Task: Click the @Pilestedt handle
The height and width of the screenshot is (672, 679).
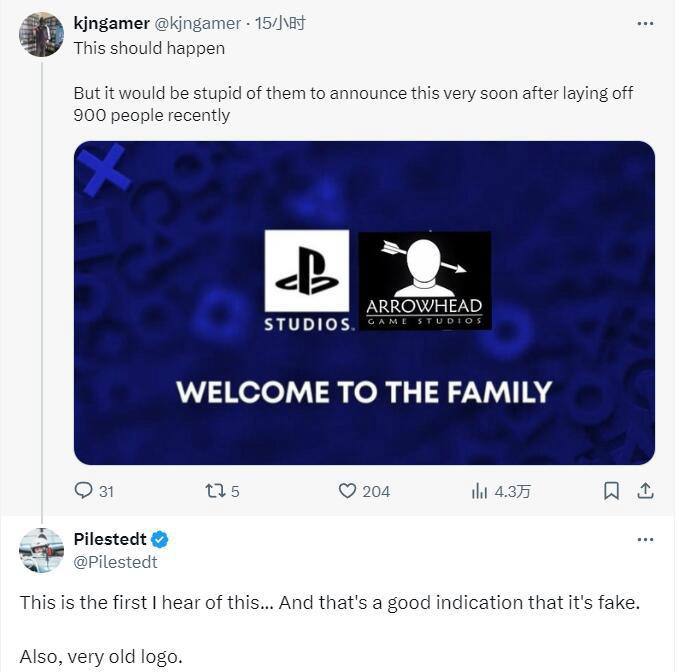Action: 115,562
